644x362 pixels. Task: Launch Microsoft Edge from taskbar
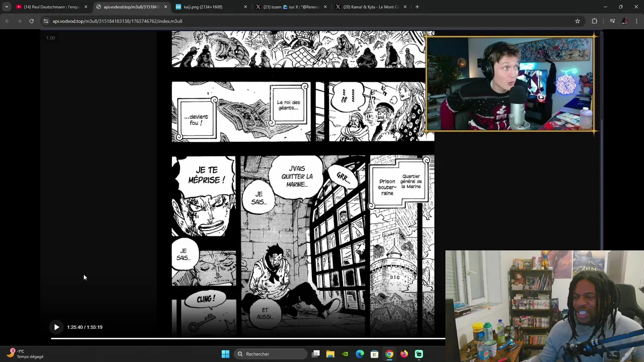[x=360, y=354]
